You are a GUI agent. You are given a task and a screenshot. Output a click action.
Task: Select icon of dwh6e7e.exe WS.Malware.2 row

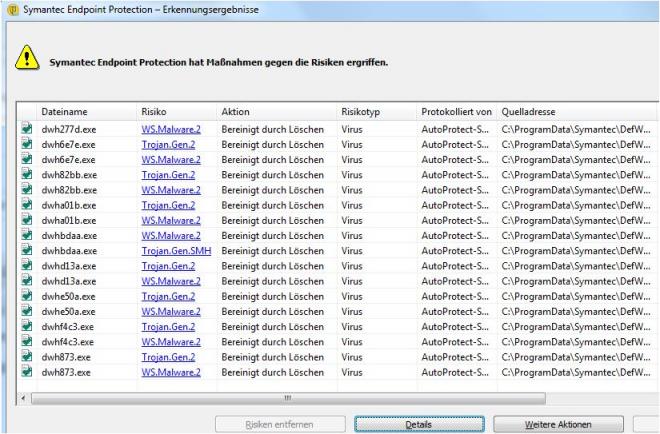(x=27, y=158)
